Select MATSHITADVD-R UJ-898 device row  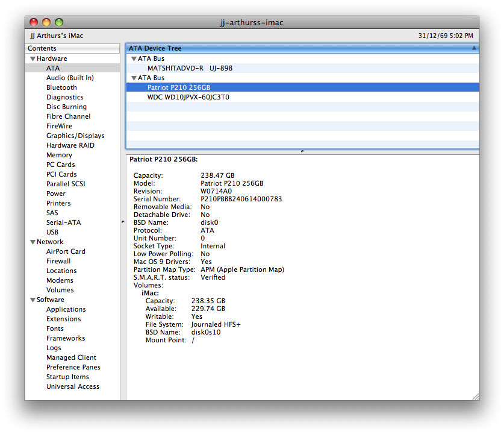coord(302,68)
